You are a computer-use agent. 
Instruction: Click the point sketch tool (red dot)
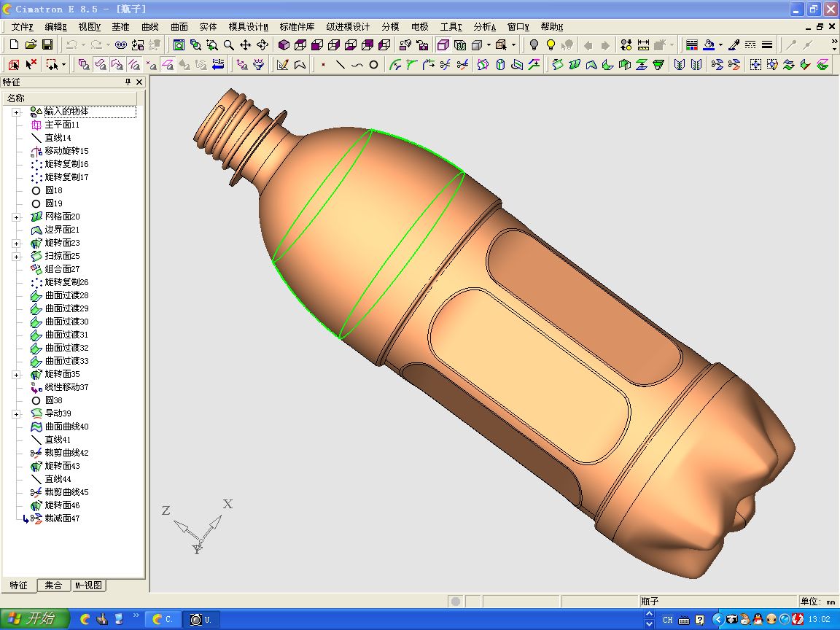coord(323,65)
